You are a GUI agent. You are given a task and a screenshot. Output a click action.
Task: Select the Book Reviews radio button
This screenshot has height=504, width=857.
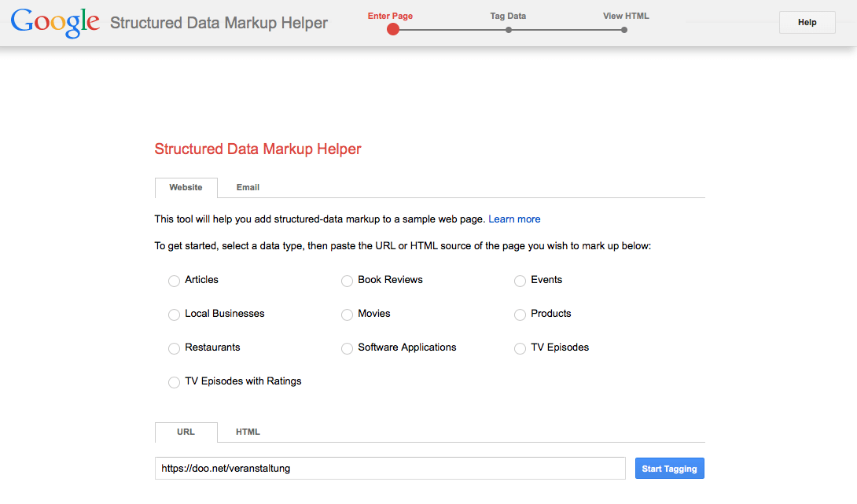[x=347, y=281]
